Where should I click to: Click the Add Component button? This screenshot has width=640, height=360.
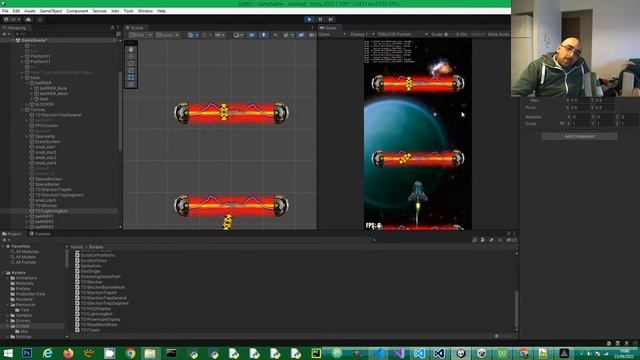[x=580, y=136]
